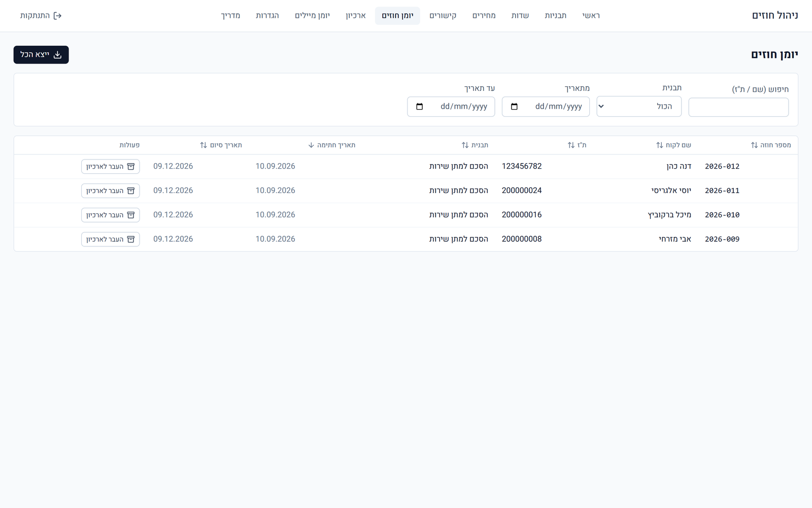The height and width of the screenshot is (508, 812).
Task: Sort by שם לקוח column header
Action: (x=673, y=145)
